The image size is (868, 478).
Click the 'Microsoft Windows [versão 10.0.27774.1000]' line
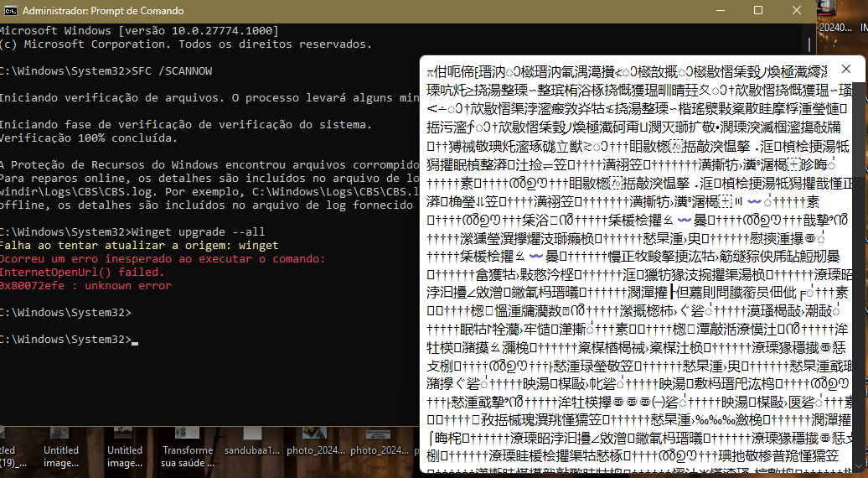tap(139, 30)
